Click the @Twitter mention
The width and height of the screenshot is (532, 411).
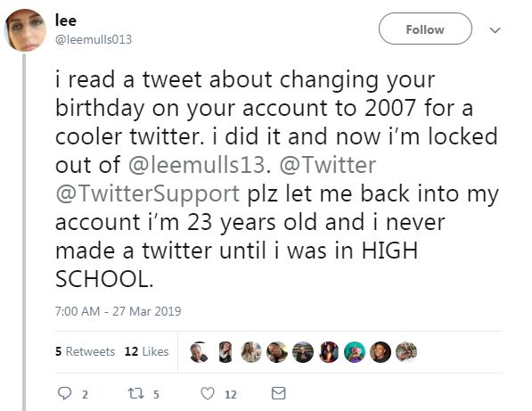[328, 165]
